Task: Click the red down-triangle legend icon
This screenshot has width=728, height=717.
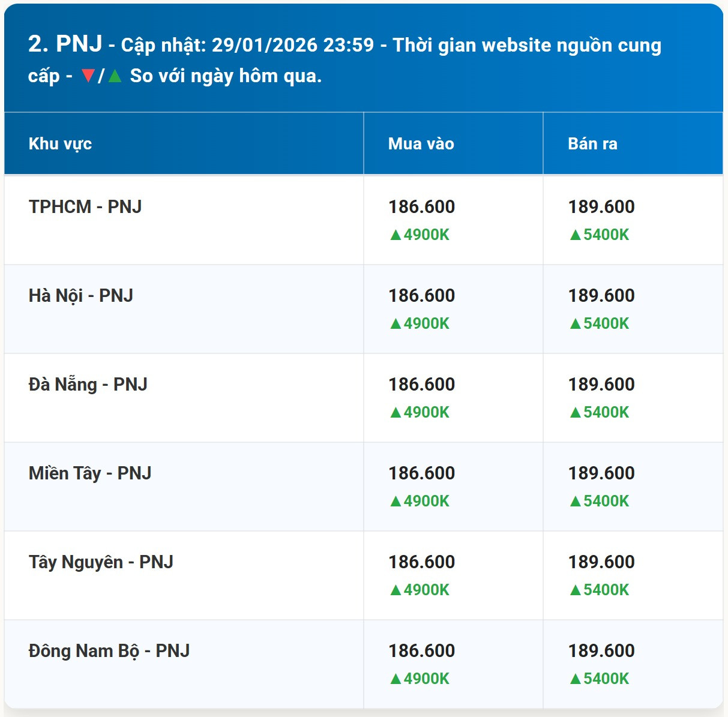Action: pyautogui.click(x=88, y=76)
